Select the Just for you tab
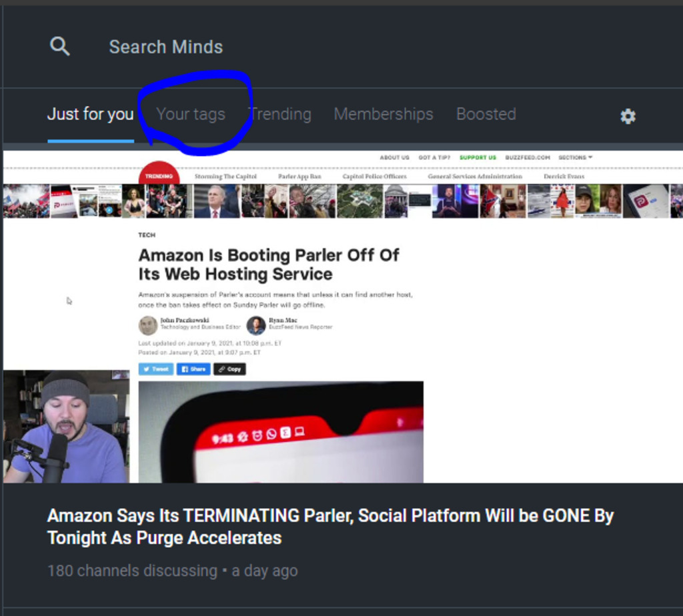Viewport: 683px width, 616px height. (90, 114)
